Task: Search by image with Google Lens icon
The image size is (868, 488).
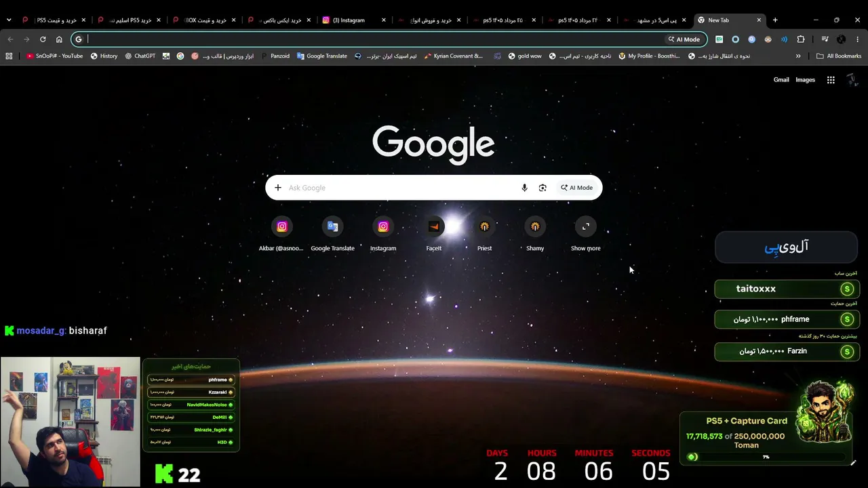Action: coord(542,188)
